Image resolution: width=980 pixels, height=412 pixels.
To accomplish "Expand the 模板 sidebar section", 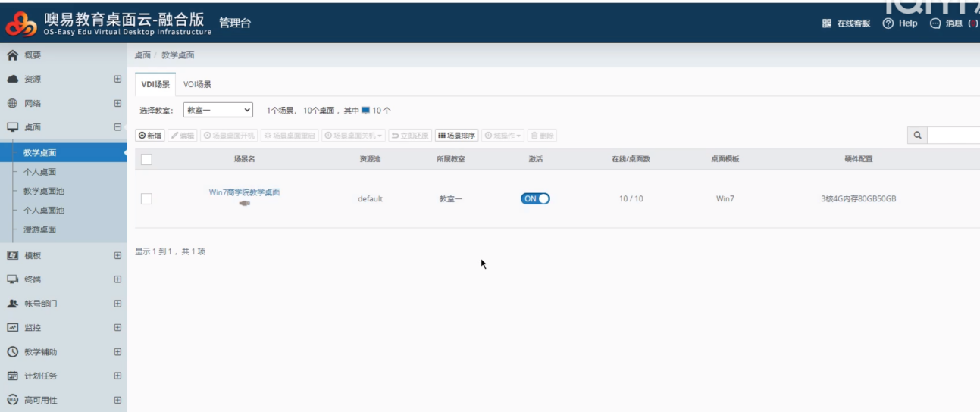I will [x=117, y=256].
